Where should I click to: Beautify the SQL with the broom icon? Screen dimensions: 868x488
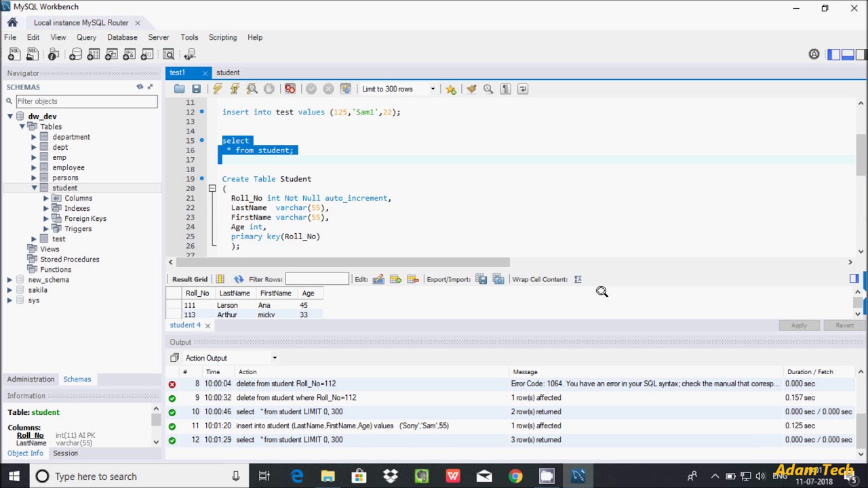tap(471, 89)
